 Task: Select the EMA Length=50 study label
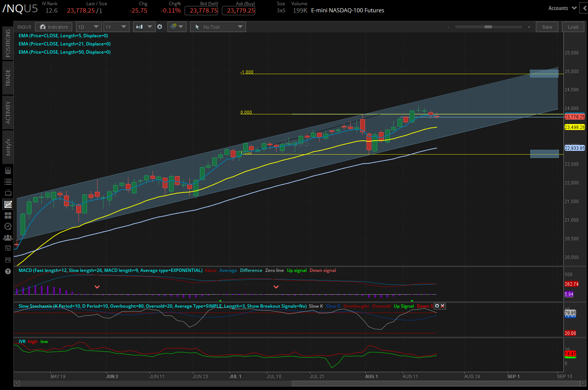pyautogui.click(x=64, y=52)
